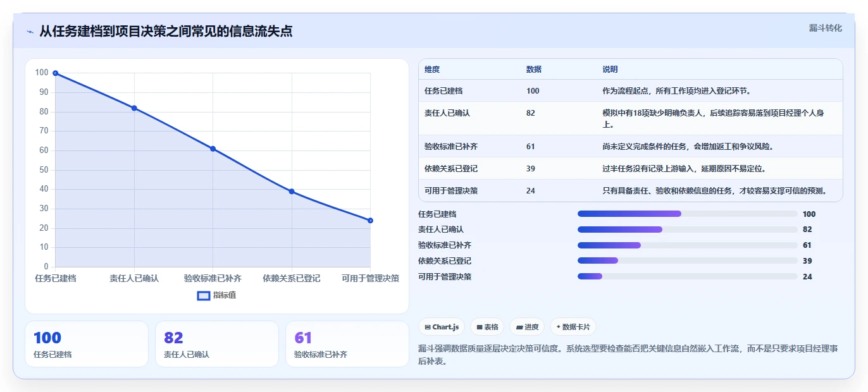The height and width of the screenshot is (392, 868).
Task: Click the lightning icon beside the title
Action: [x=30, y=32]
